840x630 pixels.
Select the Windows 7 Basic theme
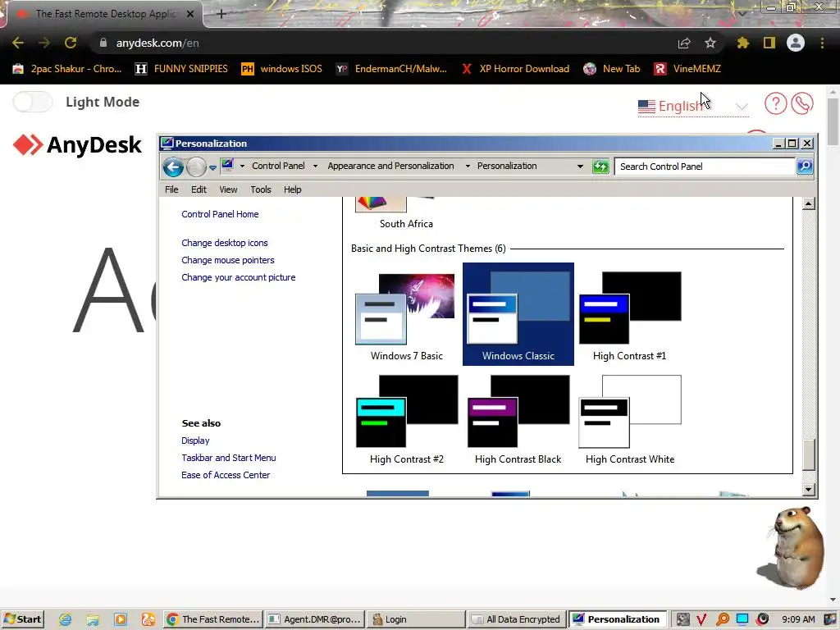tap(407, 315)
